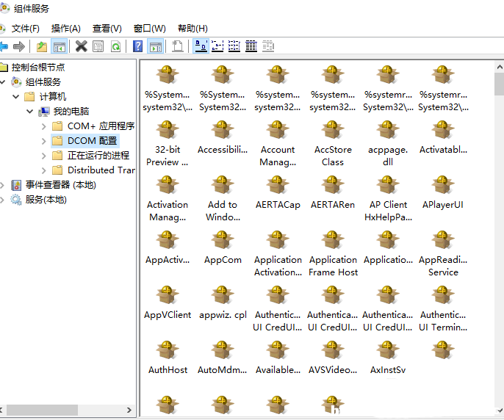Select DCOM 配置 folder
This screenshot has width=504, height=420.
point(92,141)
